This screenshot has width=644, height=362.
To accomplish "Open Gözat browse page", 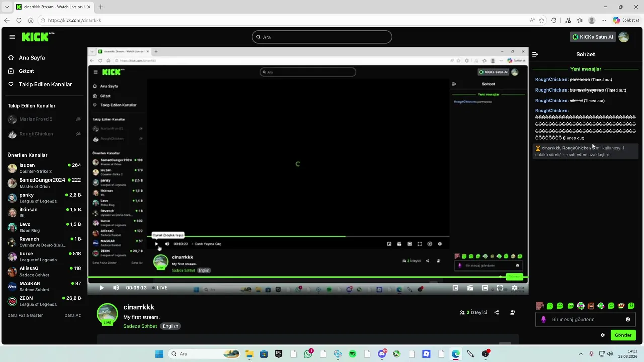I will [x=26, y=71].
